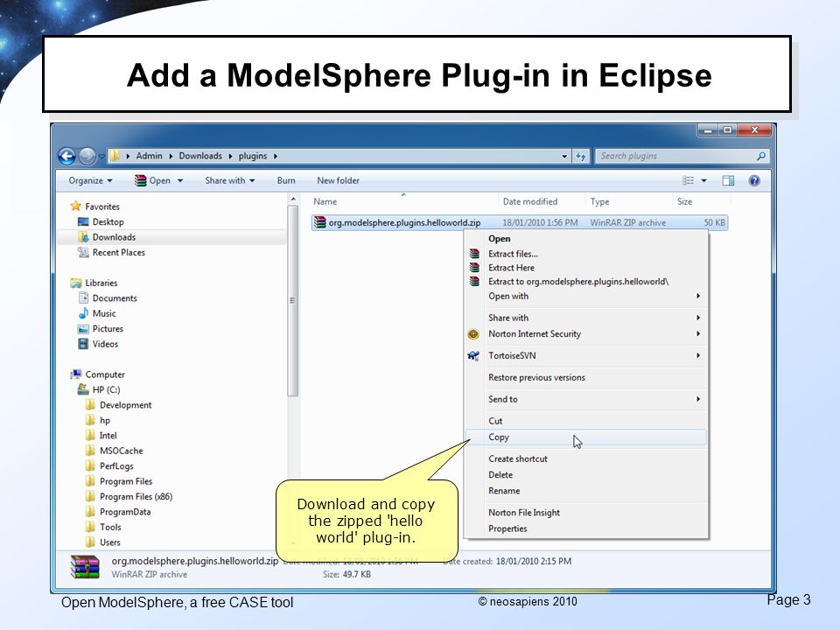The width and height of the screenshot is (840, 630).
Task: Select Copy in the context menu
Action: click(x=586, y=437)
